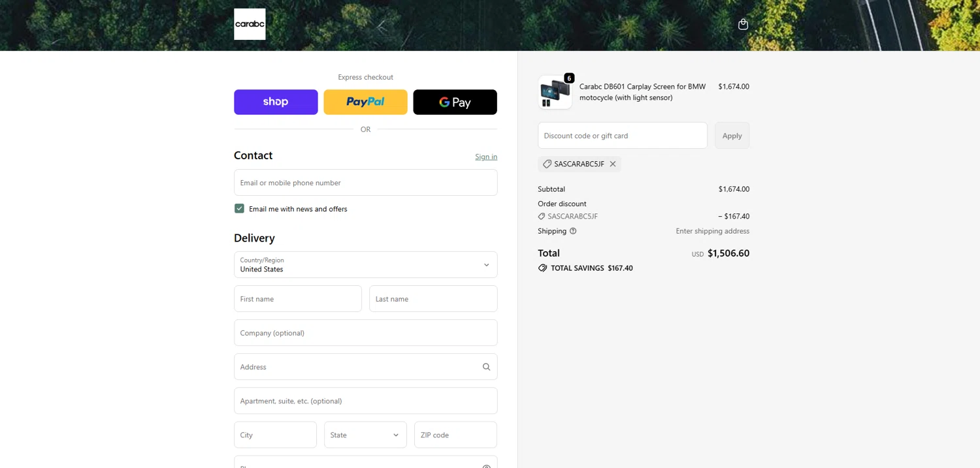Uncheck Email me with news and offers
This screenshot has width=980, height=468.
(x=239, y=208)
